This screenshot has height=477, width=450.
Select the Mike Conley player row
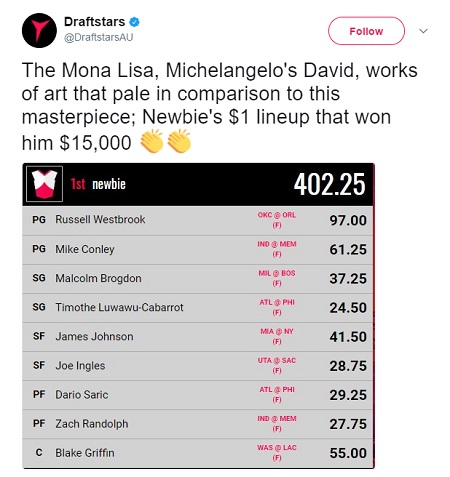198,250
